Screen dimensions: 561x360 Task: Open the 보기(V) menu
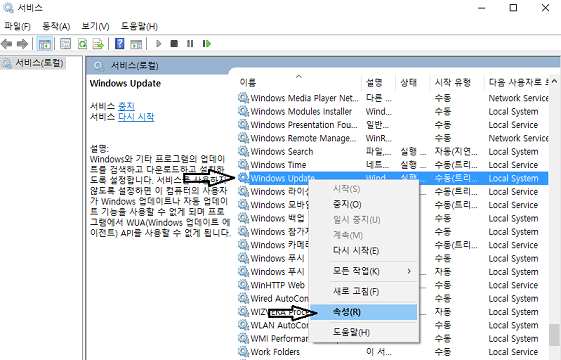click(95, 26)
